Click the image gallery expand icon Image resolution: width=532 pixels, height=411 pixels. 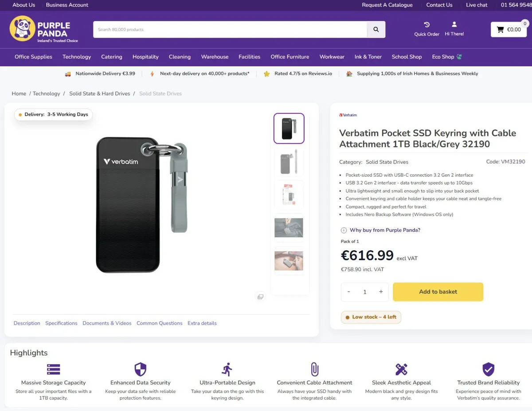click(x=260, y=297)
